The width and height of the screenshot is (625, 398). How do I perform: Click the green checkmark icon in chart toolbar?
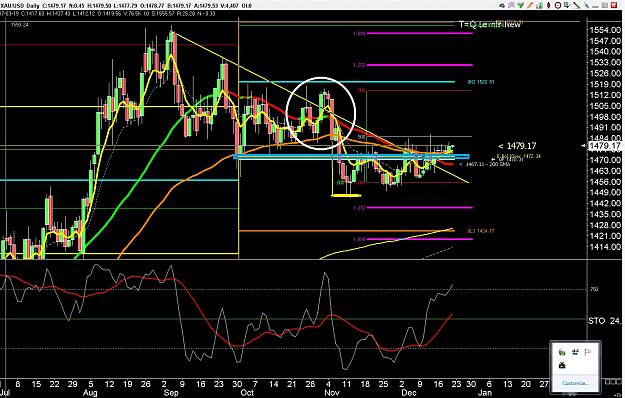[x=521, y=5]
